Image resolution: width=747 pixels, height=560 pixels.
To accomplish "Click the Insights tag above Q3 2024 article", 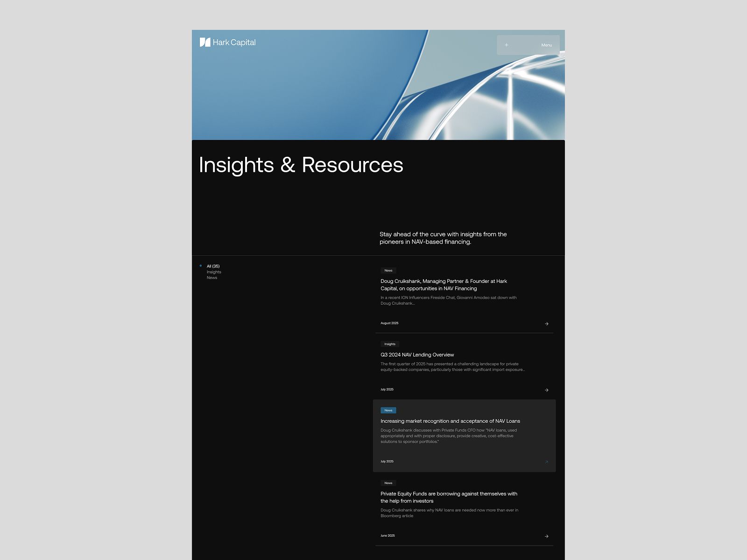I will [x=389, y=344].
